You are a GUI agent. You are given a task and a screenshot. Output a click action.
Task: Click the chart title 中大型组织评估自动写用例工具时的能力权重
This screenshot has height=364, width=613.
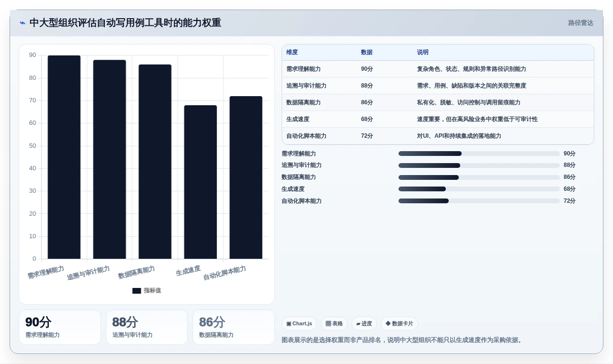(125, 23)
